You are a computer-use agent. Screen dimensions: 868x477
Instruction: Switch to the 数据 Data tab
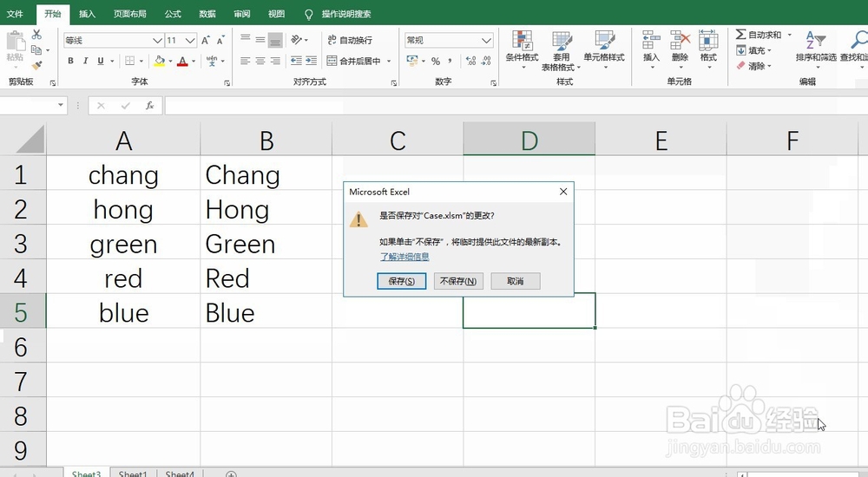[207, 14]
